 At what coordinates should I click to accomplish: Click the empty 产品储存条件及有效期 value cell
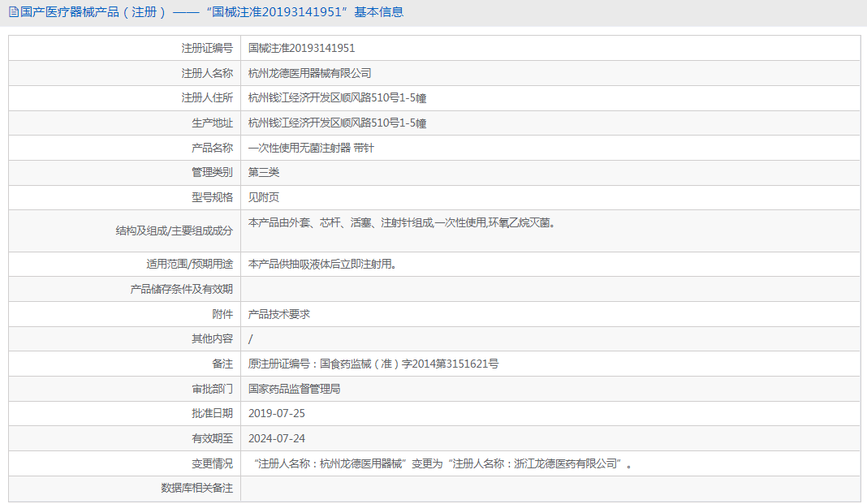coord(550,289)
